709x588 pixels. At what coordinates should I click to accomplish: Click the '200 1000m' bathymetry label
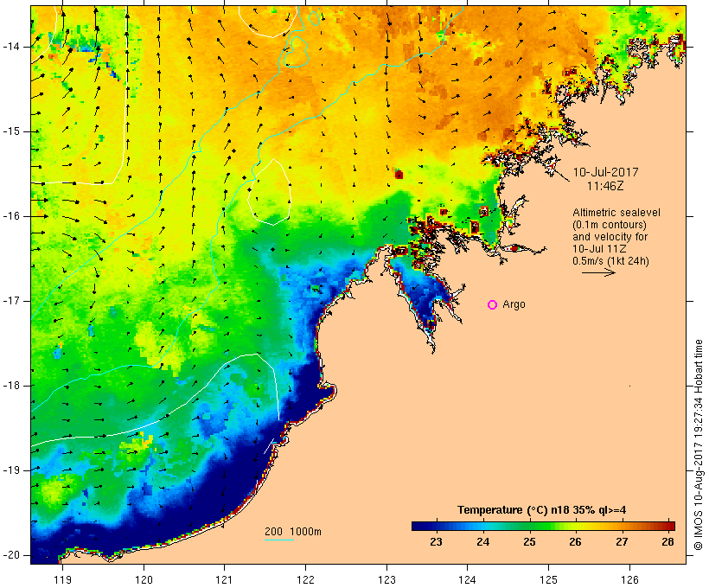[293, 532]
